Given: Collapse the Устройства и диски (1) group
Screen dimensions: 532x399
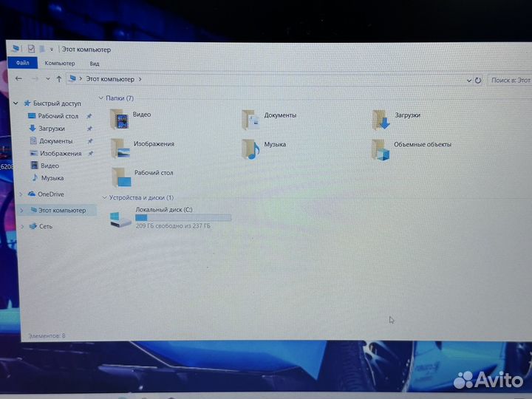Looking at the screenshot, I should tap(104, 197).
